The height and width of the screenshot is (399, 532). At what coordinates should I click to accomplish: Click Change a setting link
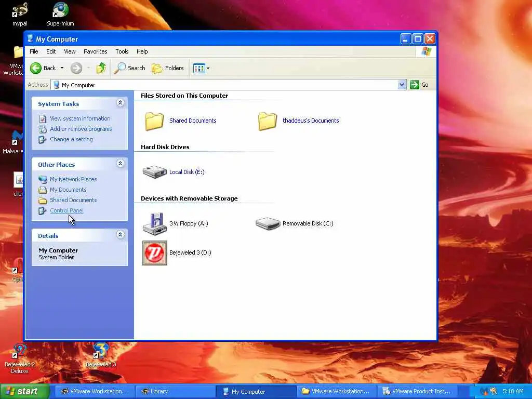pyautogui.click(x=71, y=139)
